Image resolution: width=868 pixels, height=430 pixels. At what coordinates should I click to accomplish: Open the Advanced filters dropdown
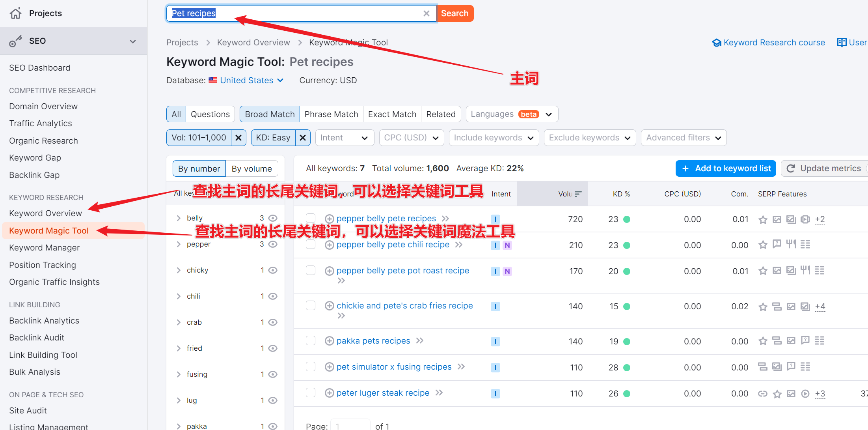(x=684, y=137)
